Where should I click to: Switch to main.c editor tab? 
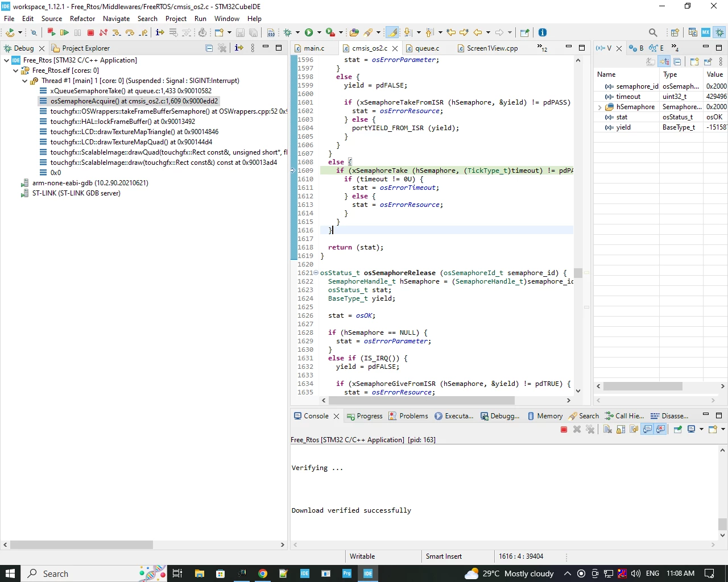point(314,48)
